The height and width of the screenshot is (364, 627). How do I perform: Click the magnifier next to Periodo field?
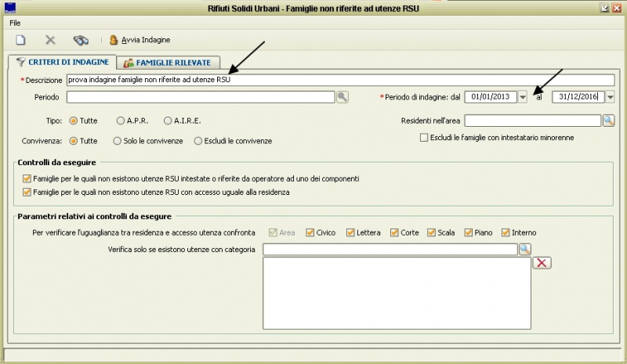pos(342,97)
